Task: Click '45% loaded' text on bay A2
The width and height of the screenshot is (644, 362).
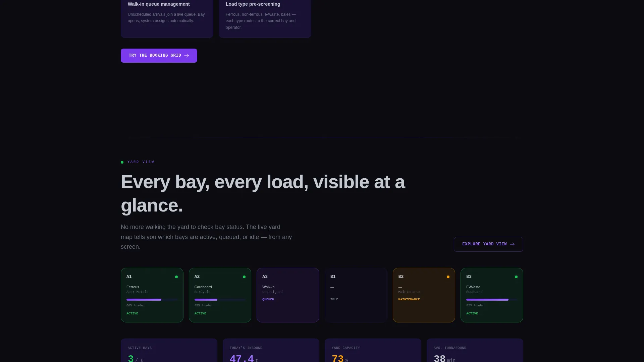Action: tap(204, 306)
